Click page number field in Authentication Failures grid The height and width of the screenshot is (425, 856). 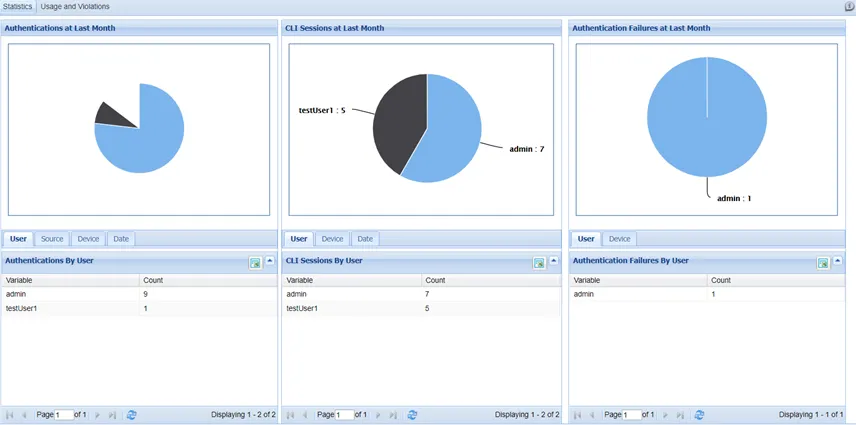coord(632,415)
